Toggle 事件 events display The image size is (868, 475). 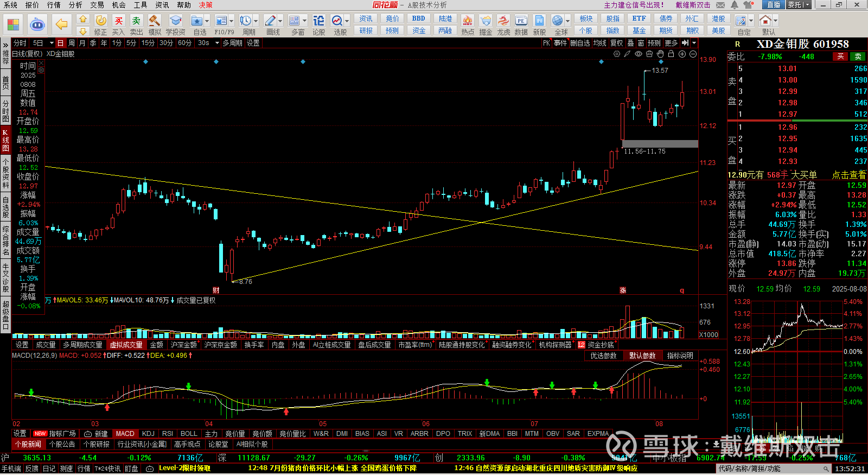pyautogui.click(x=560, y=43)
